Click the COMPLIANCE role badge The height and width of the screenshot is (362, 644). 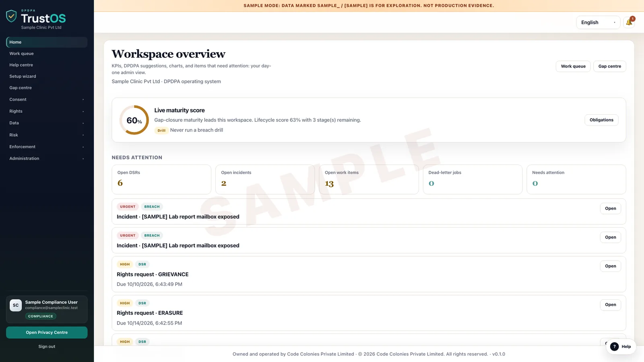[41, 316]
